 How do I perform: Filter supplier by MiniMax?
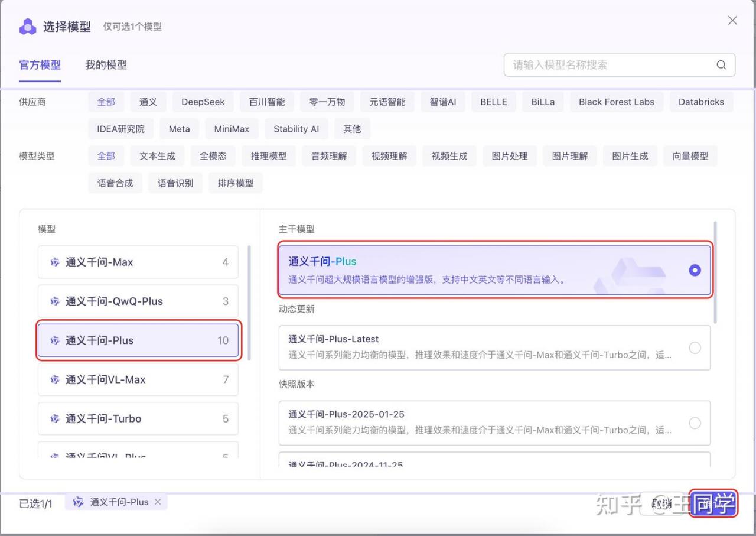232,129
